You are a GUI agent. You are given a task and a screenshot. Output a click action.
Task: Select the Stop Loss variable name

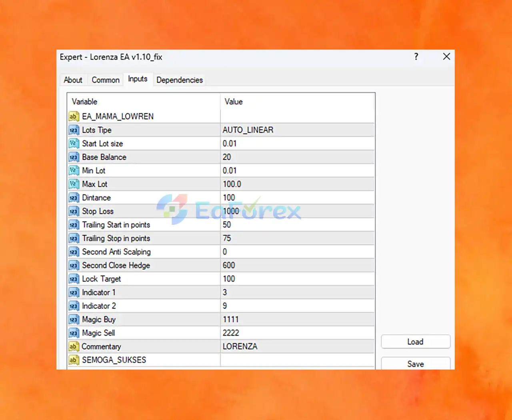[98, 211]
